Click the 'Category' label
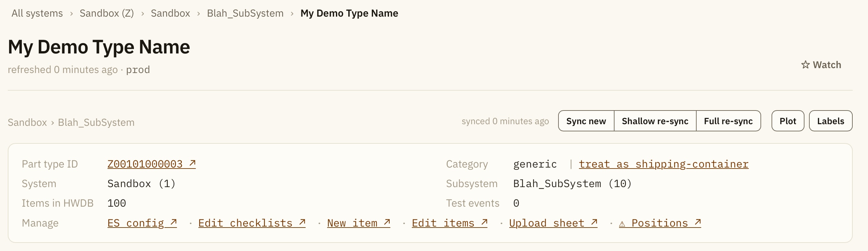The width and height of the screenshot is (868, 251). tap(467, 164)
